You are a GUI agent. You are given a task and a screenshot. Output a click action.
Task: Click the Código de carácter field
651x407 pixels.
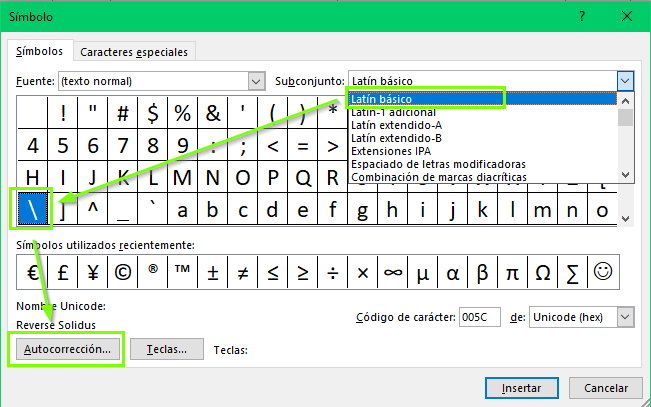click(x=480, y=317)
